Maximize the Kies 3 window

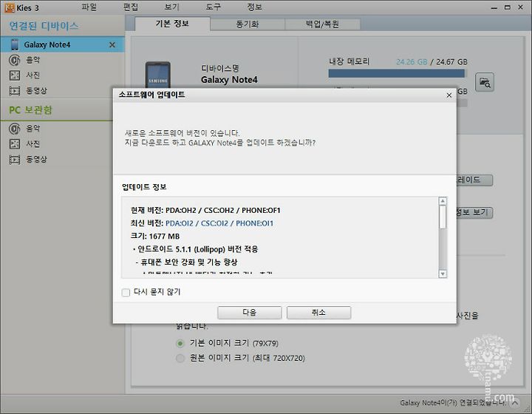507,7
